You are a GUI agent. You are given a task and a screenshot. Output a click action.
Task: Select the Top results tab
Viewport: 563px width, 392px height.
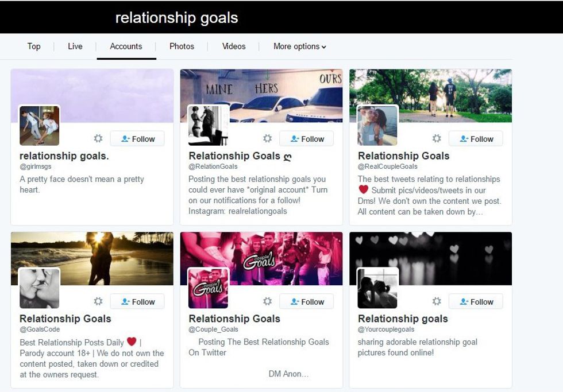click(34, 46)
